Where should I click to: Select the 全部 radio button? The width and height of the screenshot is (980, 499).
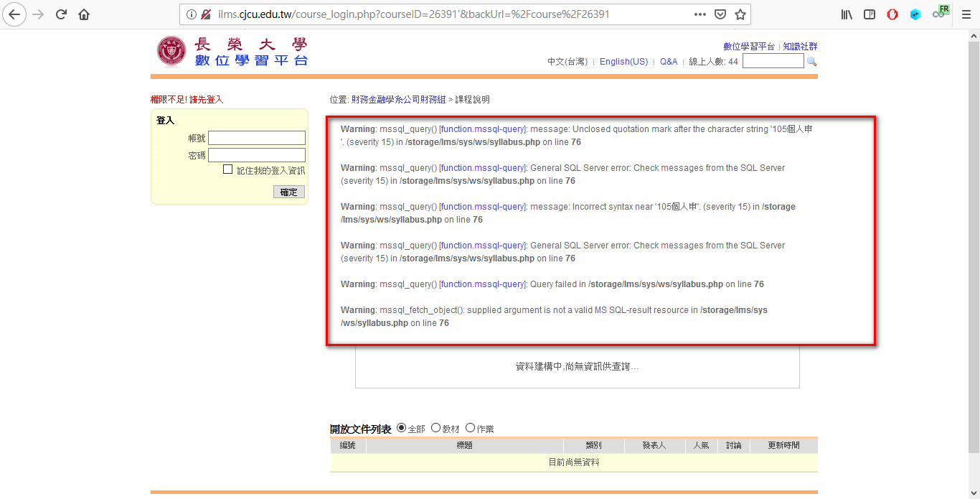point(401,428)
